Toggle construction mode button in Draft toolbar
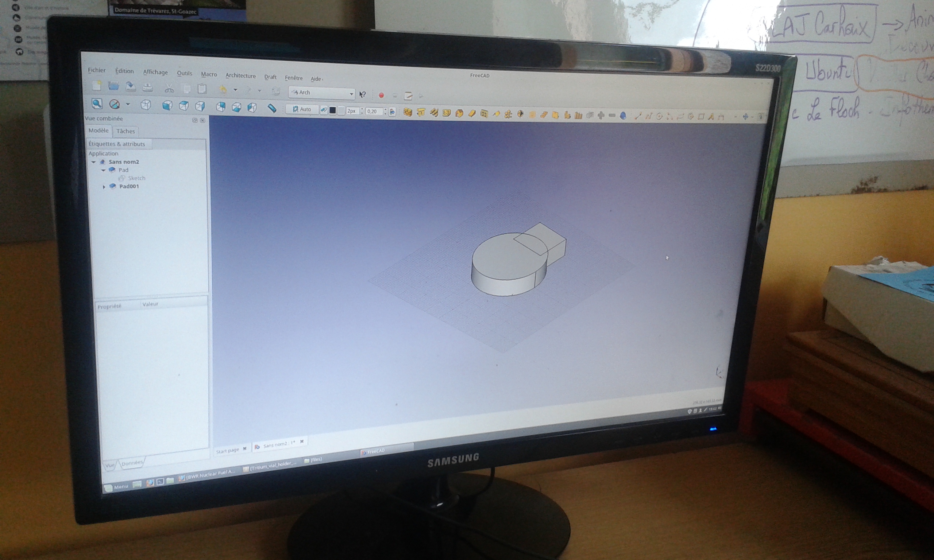 pos(324,110)
